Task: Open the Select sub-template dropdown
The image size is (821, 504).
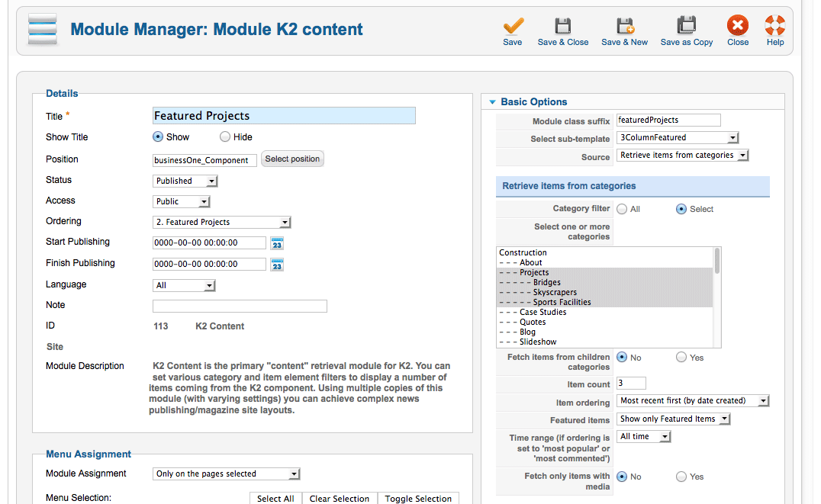Action: pos(678,138)
